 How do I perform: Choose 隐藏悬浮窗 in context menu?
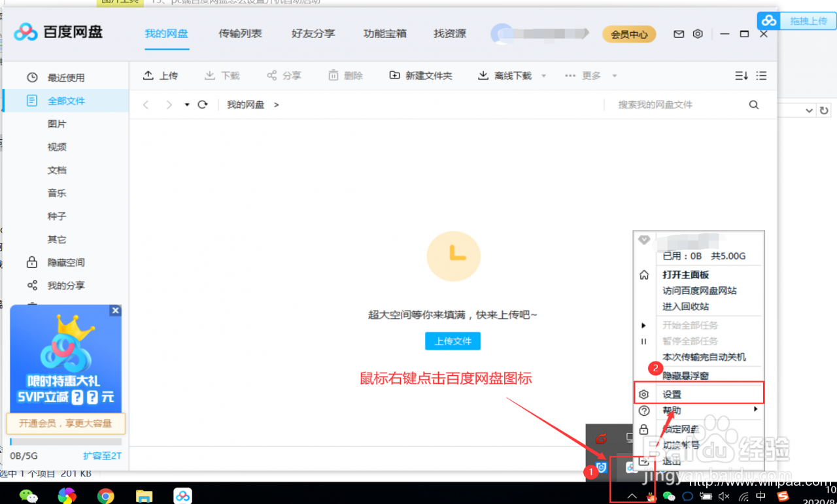click(x=685, y=377)
